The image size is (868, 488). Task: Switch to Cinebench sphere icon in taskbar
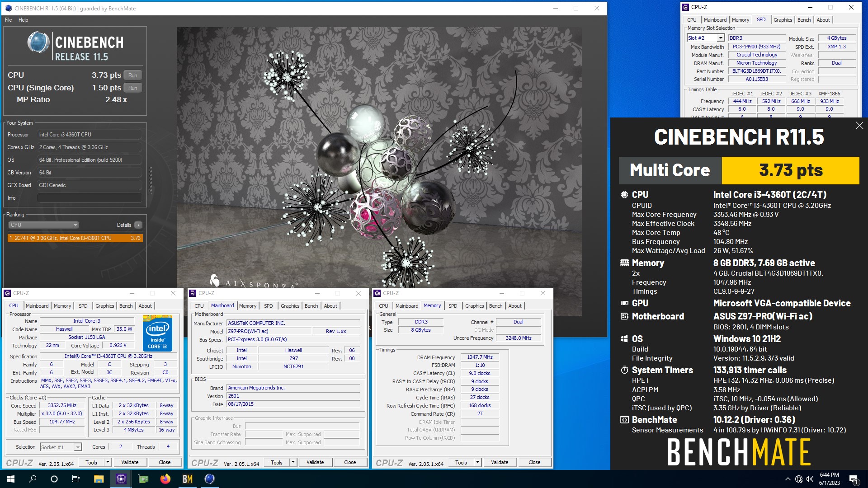point(209,479)
